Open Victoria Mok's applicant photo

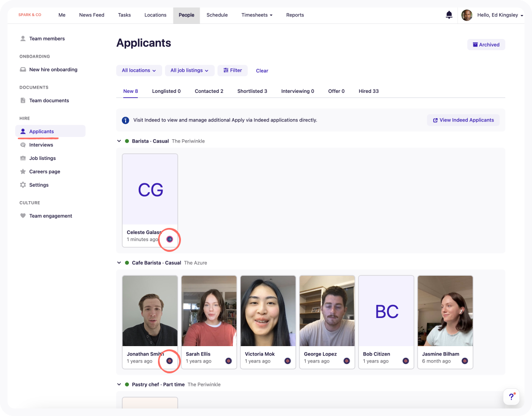(x=268, y=311)
